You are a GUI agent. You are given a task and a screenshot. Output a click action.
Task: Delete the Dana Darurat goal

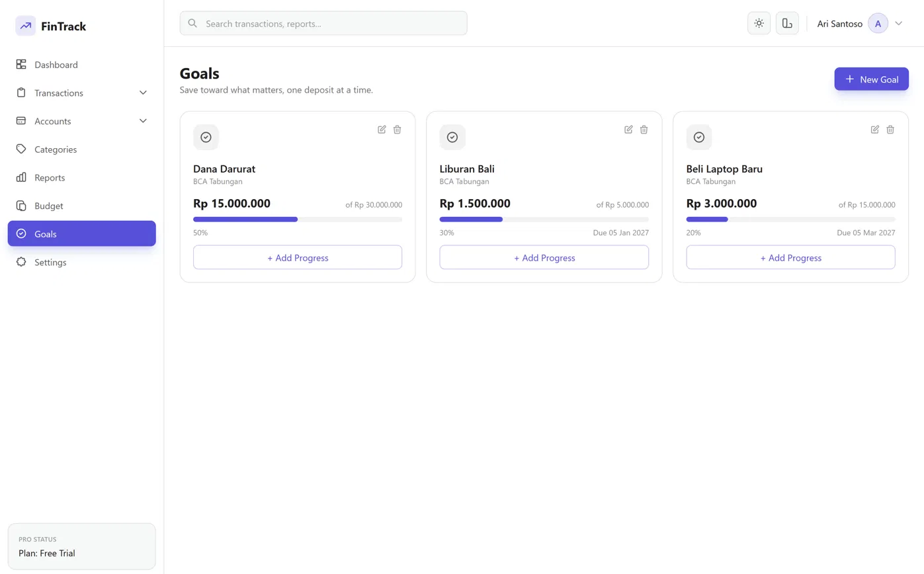[397, 130]
